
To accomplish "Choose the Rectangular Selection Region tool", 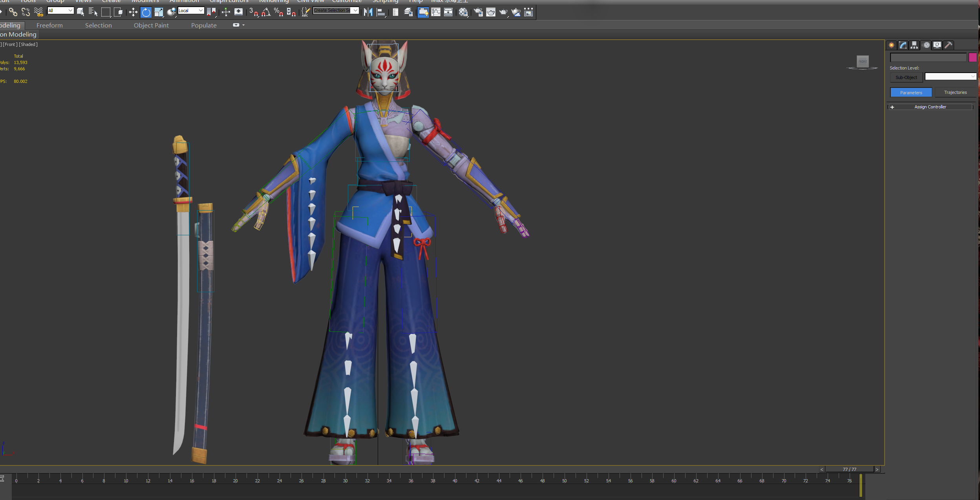I will 106,12.
